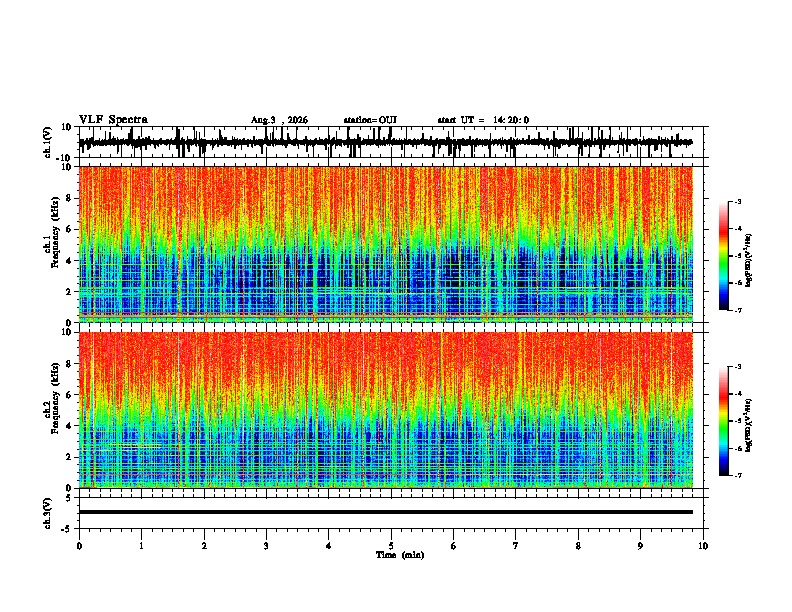792x612 pixels.
Task: Click the time axis tick label 1
Action: [141, 545]
